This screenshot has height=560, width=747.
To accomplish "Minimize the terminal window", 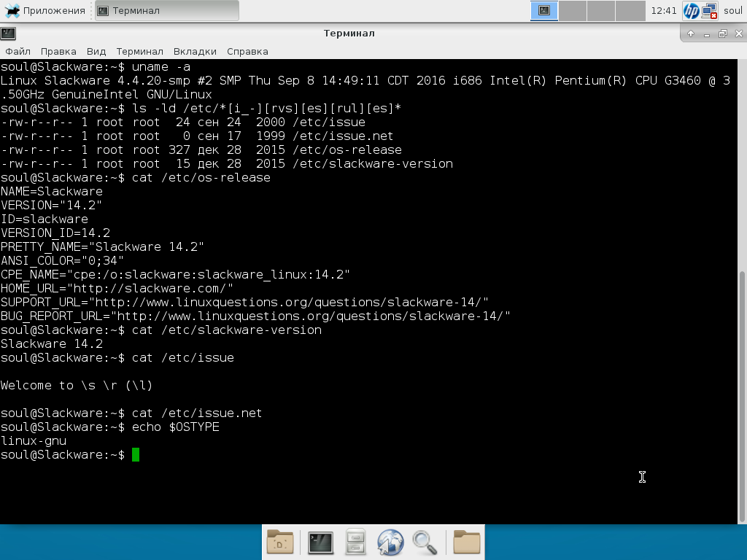I will pyautogui.click(x=706, y=34).
